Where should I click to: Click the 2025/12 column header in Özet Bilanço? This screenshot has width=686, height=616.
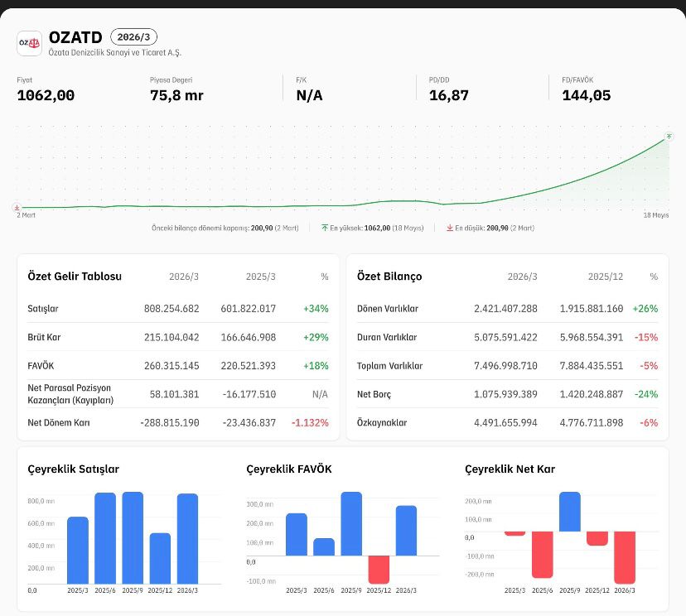(606, 277)
